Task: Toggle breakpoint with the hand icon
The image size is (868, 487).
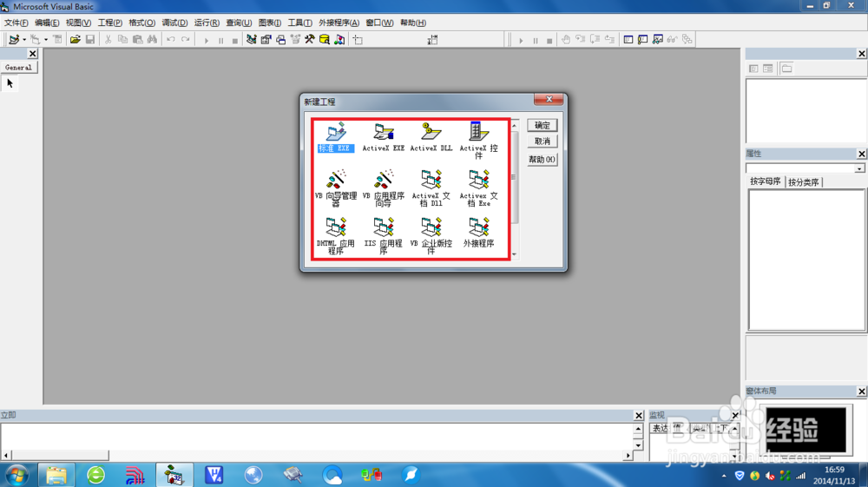Action: [x=565, y=39]
